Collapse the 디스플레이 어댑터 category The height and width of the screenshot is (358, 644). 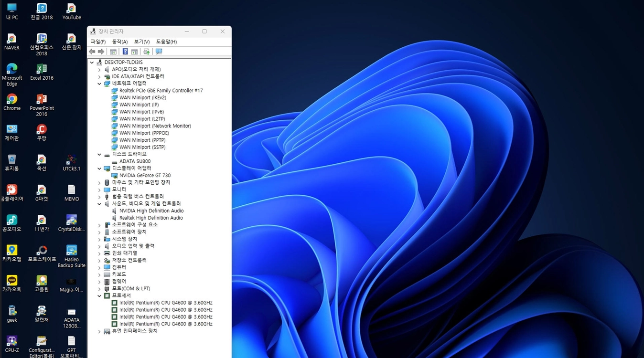click(x=99, y=168)
